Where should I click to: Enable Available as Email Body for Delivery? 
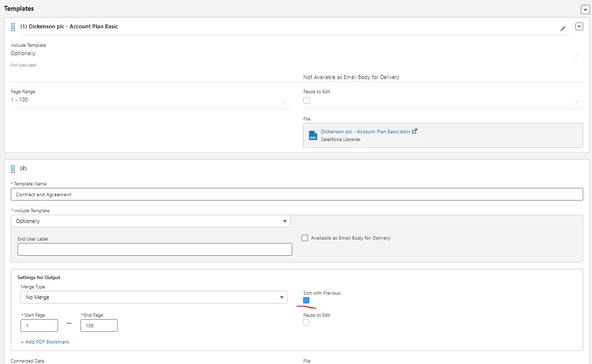pos(305,238)
